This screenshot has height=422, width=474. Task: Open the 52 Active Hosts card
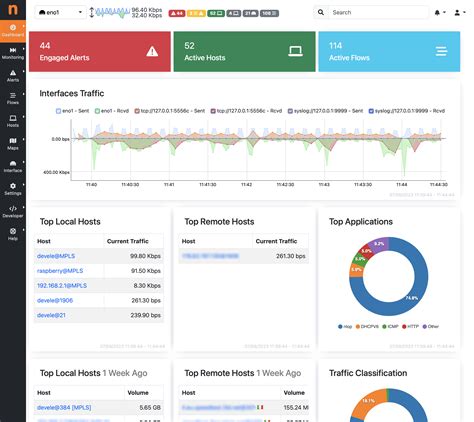pyautogui.click(x=244, y=51)
